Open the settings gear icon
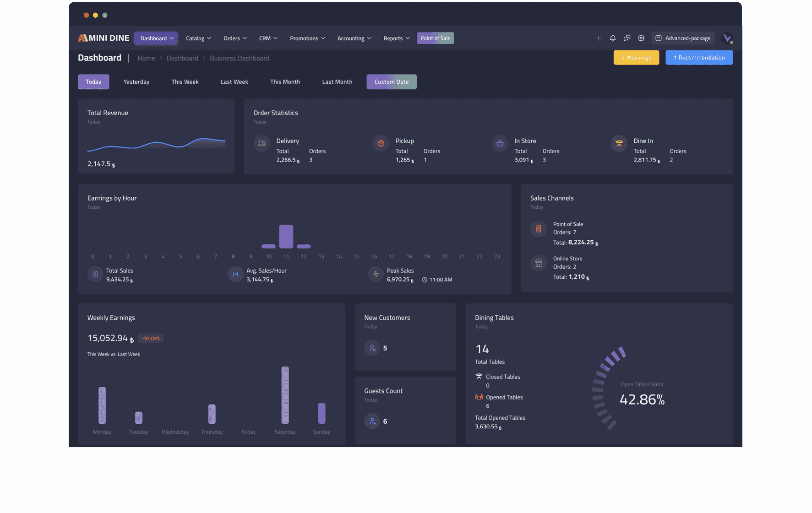Image resolution: width=812 pixels, height=513 pixels. tap(641, 38)
